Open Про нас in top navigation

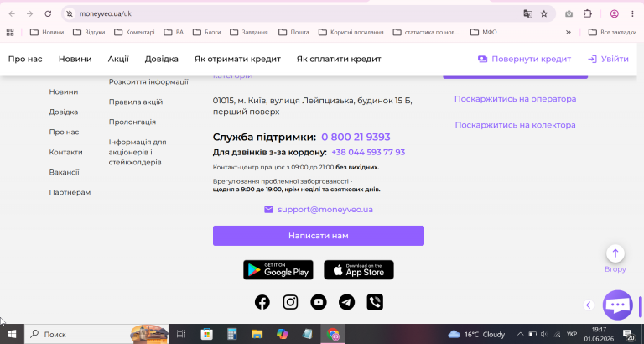pyautogui.click(x=25, y=59)
